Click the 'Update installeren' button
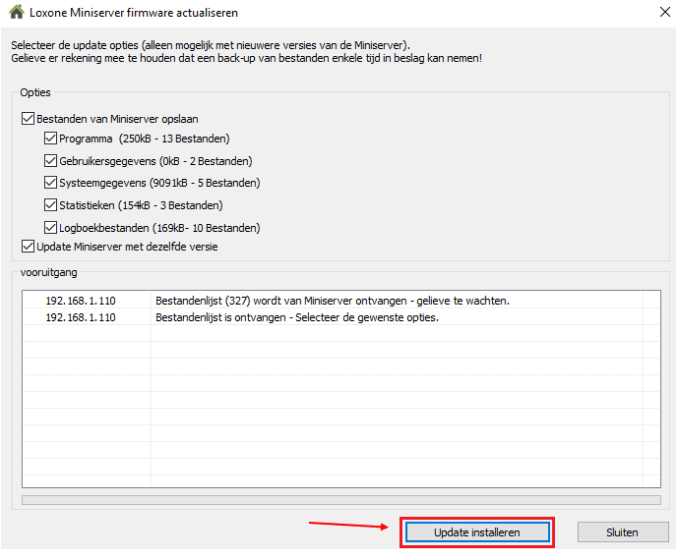This screenshot has width=676, height=549. point(477,533)
